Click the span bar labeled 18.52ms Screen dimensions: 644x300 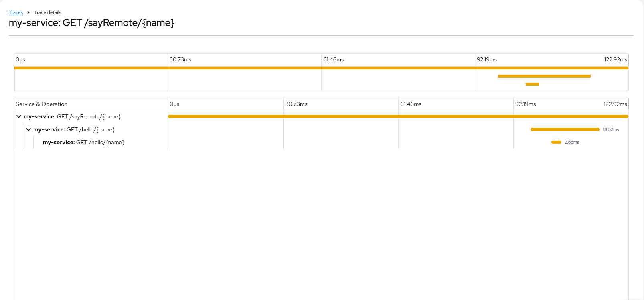coord(565,129)
